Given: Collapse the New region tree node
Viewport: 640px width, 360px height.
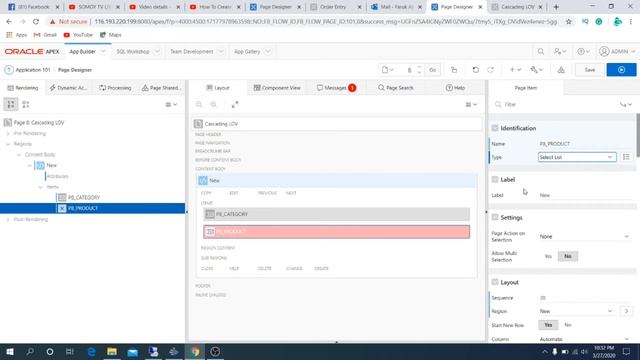Looking at the screenshot, I should pyautogui.click(x=29, y=165).
